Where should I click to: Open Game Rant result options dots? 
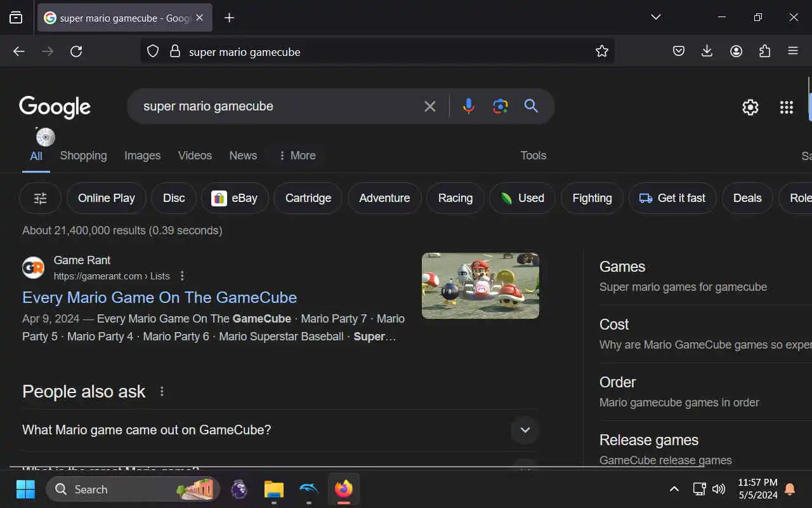(182, 276)
